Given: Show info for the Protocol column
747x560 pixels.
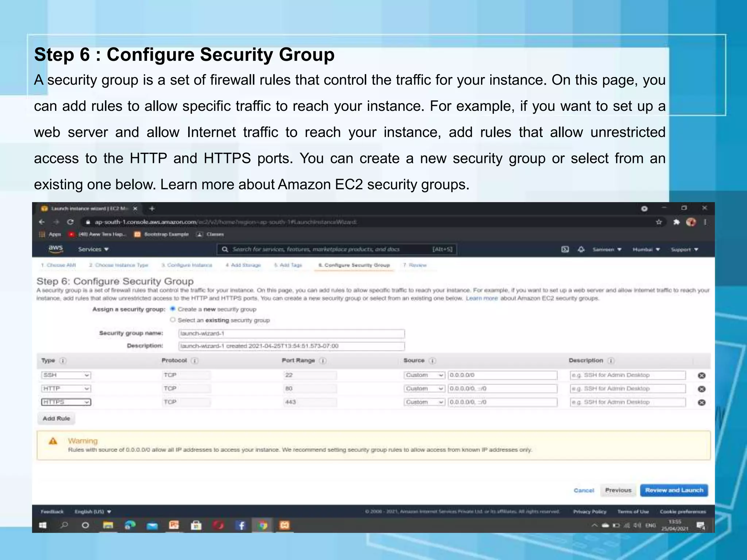Looking at the screenshot, I should 195,361.
